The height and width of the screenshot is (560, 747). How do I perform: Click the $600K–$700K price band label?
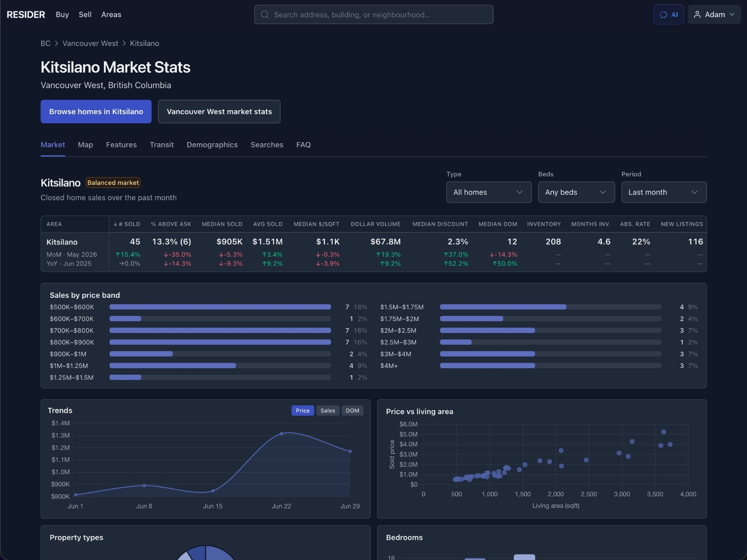(72, 319)
